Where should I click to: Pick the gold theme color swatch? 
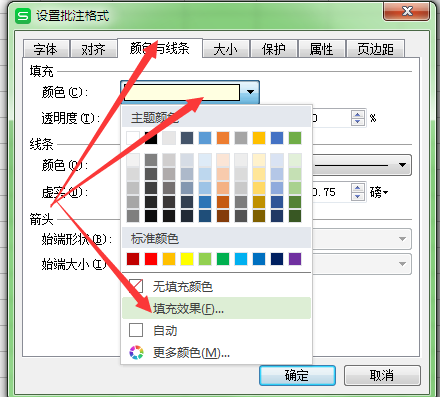click(259, 138)
